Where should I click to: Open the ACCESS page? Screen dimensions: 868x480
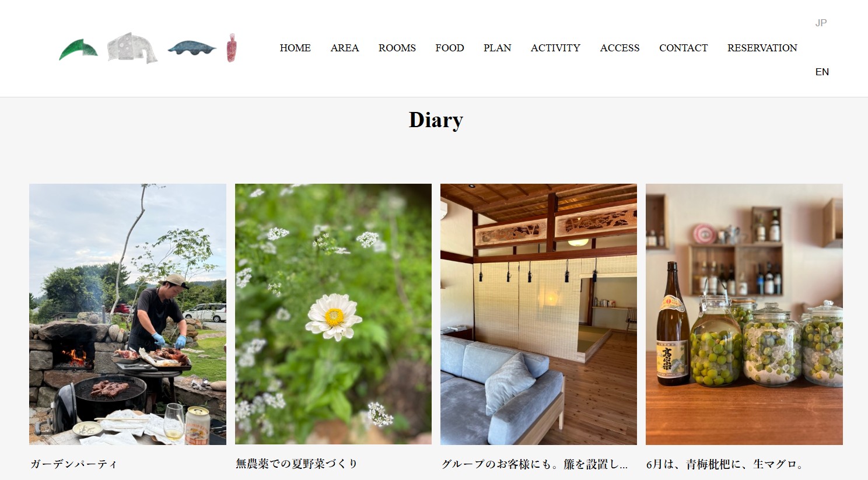[x=620, y=48]
